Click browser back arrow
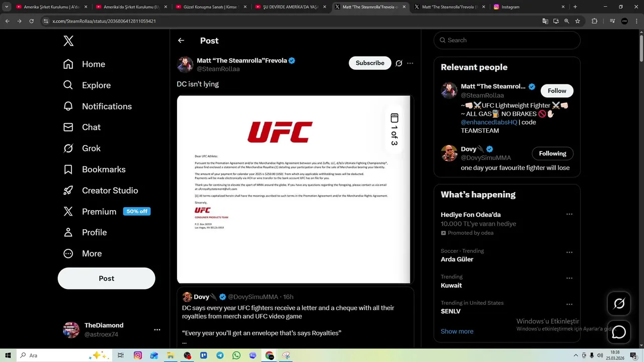 tap(7, 21)
